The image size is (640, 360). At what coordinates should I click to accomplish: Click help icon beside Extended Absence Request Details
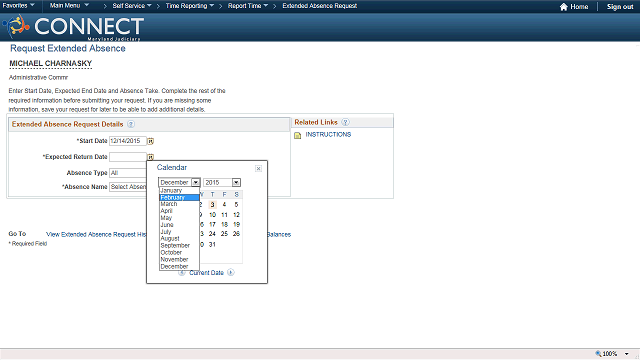click(x=131, y=124)
